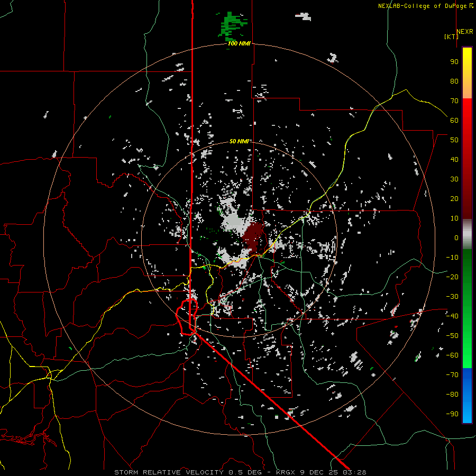The image size is (476, 476).
Task: Click the 10 value on the velocity scale
Action: (x=454, y=218)
